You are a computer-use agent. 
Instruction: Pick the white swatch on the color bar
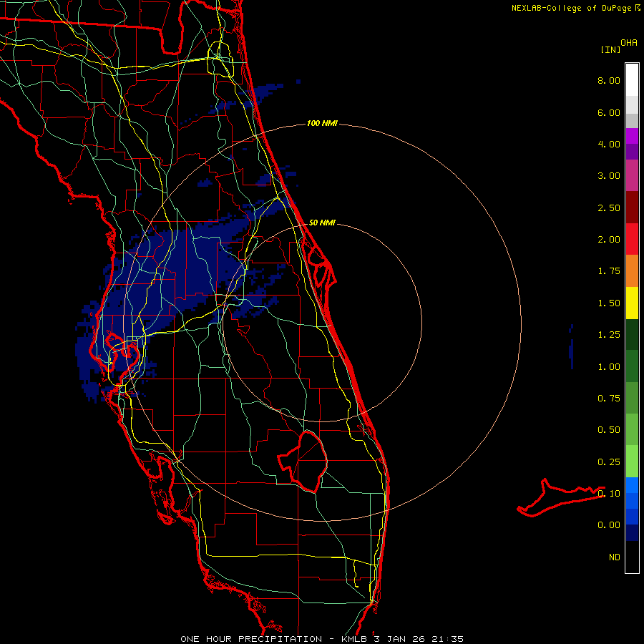tap(632, 79)
